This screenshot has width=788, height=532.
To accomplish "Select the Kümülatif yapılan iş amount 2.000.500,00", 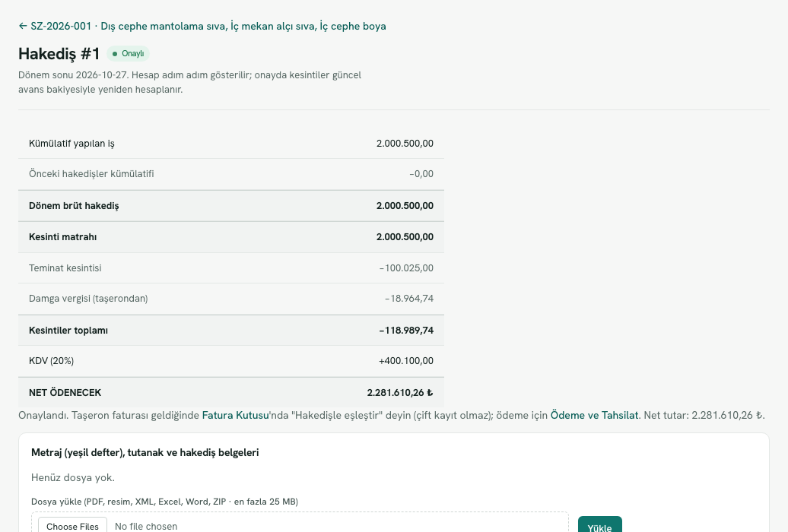I will point(405,144).
